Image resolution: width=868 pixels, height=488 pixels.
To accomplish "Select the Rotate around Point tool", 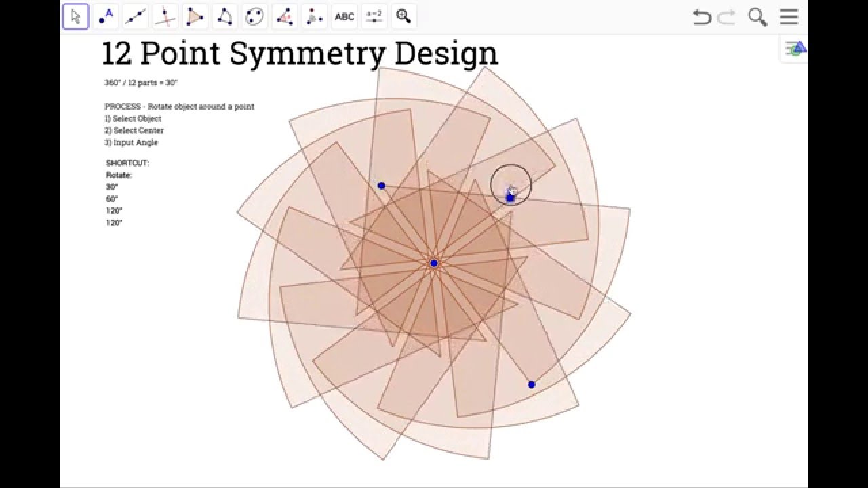I will pyautogui.click(x=314, y=16).
